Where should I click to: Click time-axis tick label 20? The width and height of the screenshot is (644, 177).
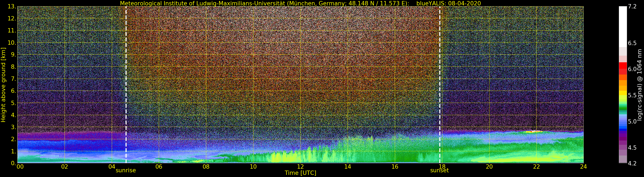(489, 167)
